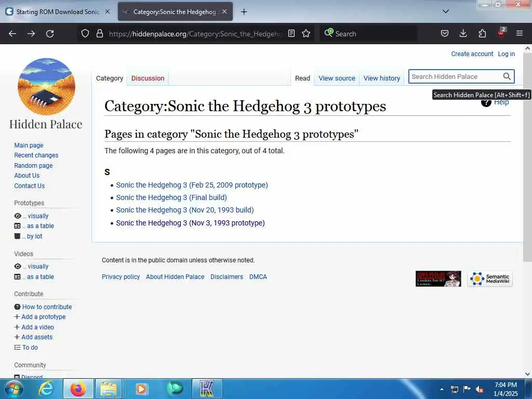Screen dimensions: 532x399
Task: Open the DMCA footer link
Action: (x=258, y=277)
